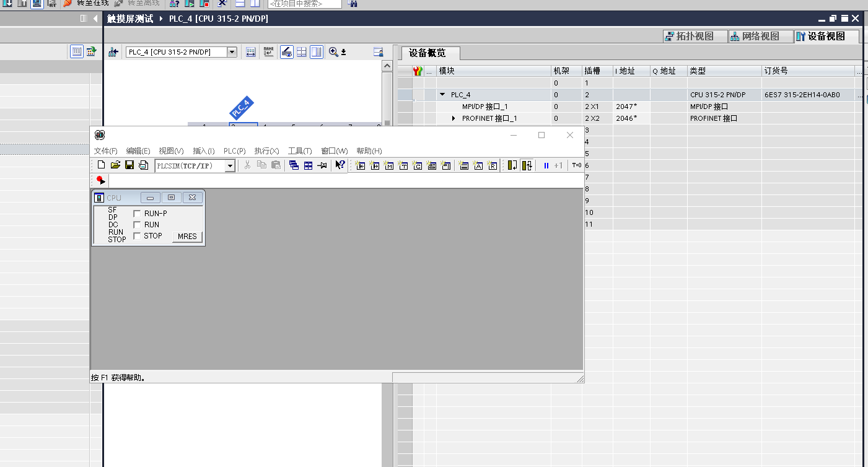Click the context help arrow icon
The height and width of the screenshot is (467, 868).
click(340, 165)
